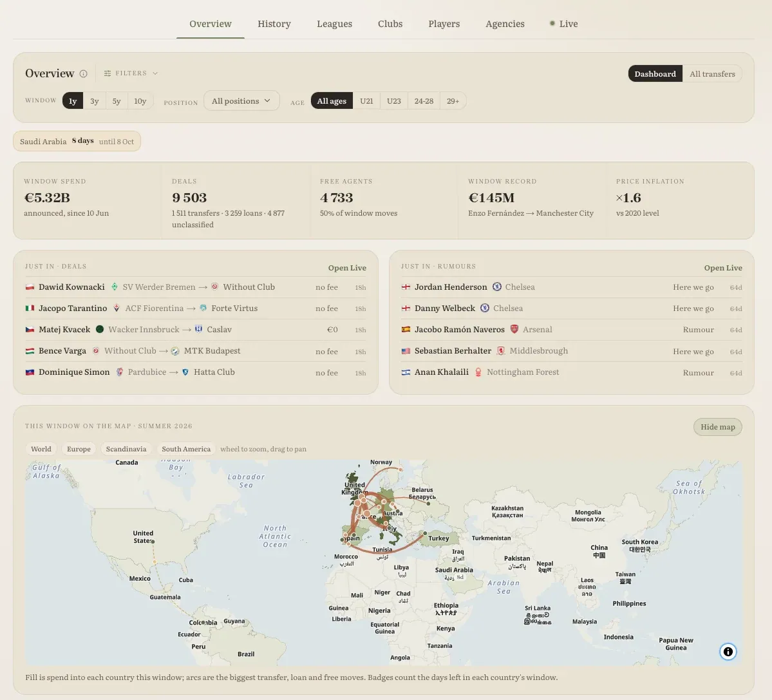Open the map attribution info icon
Image resolution: width=772 pixels, height=700 pixels.
728,652
